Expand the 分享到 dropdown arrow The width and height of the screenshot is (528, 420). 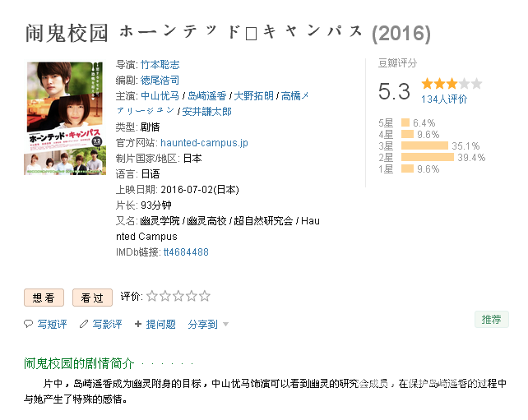(x=225, y=325)
